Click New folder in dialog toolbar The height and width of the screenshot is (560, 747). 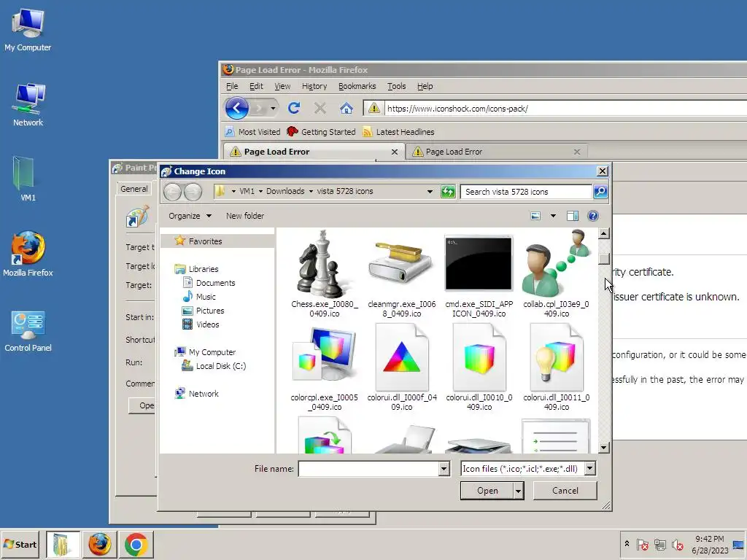point(245,216)
